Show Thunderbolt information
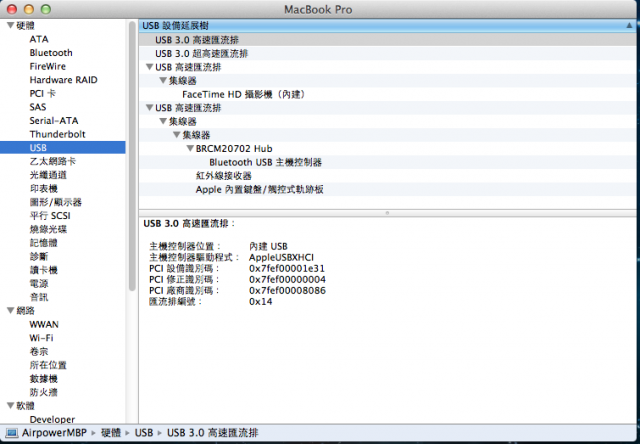This screenshot has height=444, width=640. pos(57,134)
